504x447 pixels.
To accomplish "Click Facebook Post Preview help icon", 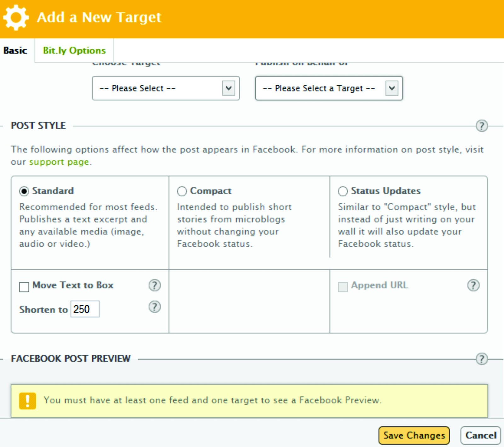I will click(482, 359).
